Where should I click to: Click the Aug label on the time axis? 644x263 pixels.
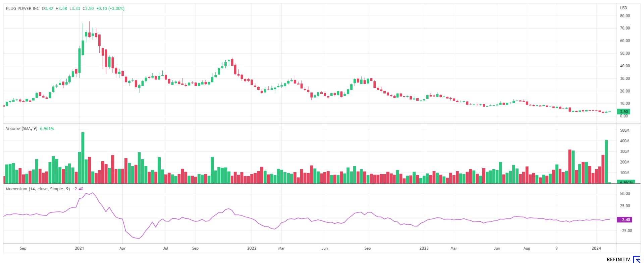tap(527, 248)
